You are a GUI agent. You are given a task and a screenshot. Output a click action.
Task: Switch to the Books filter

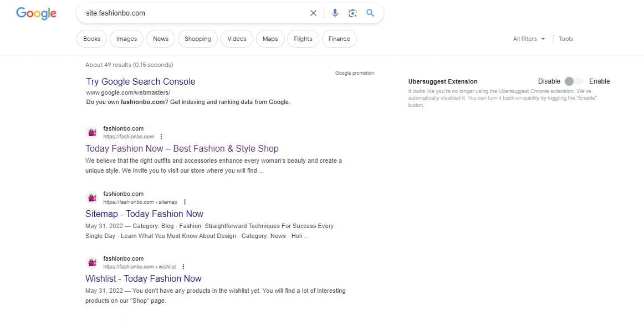(x=91, y=39)
